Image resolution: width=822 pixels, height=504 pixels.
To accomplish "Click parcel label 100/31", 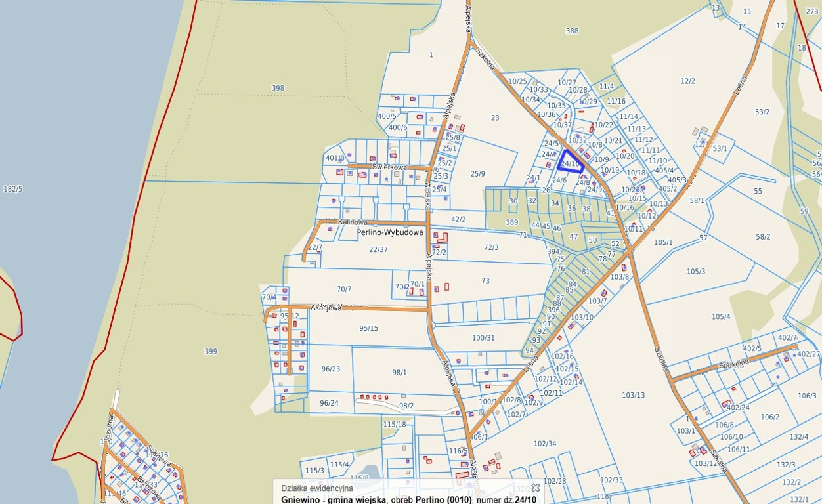I will pyautogui.click(x=484, y=338).
